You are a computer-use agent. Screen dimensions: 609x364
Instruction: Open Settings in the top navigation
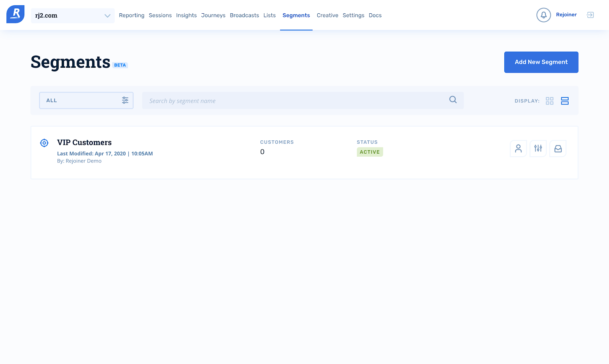click(x=353, y=15)
